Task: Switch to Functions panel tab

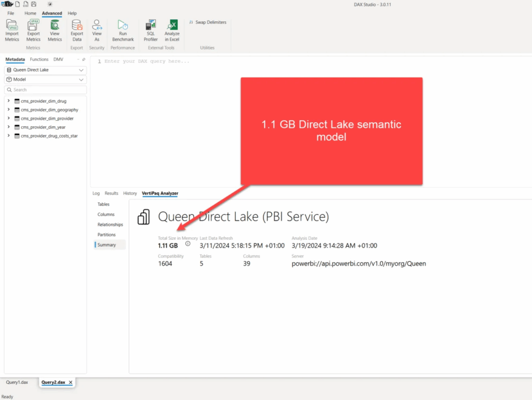Action: (x=39, y=59)
